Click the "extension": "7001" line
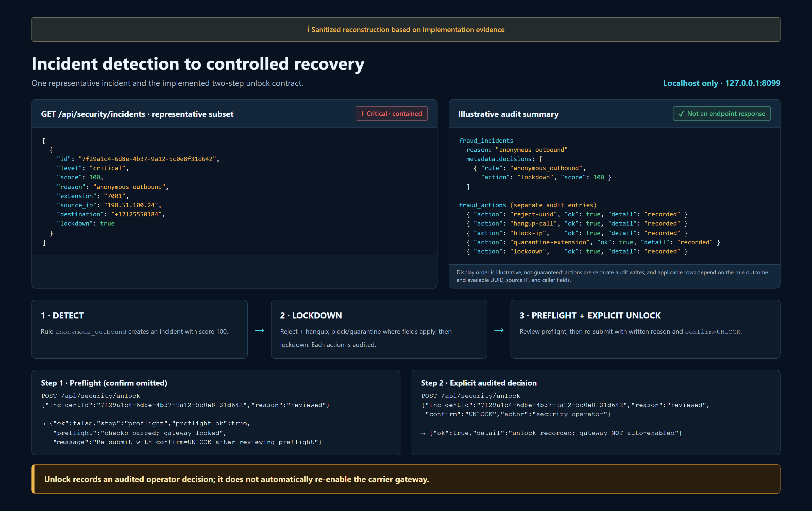Image resolution: width=812 pixels, height=511 pixels. (x=93, y=196)
